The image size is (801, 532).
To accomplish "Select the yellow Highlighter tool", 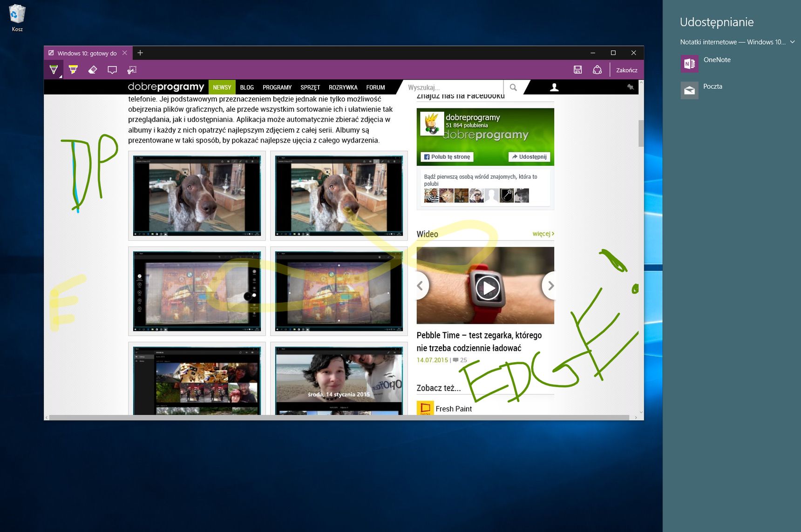I will pyautogui.click(x=73, y=70).
